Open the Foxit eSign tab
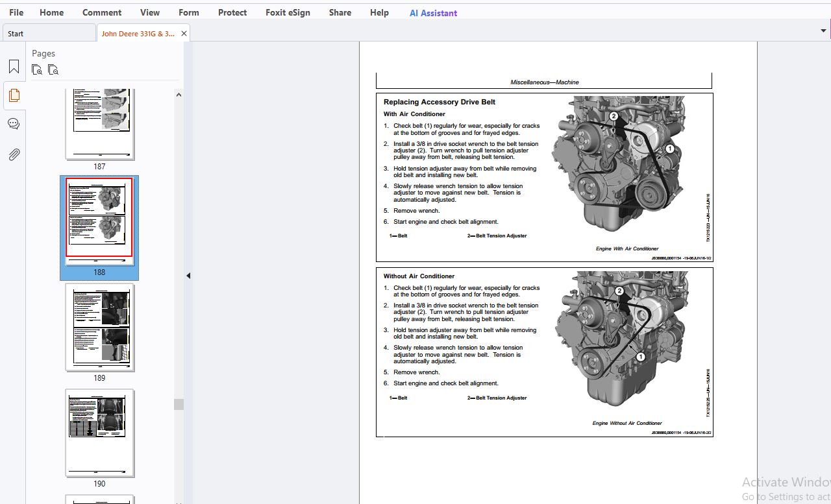The height and width of the screenshot is (504, 831). [288, 12]
